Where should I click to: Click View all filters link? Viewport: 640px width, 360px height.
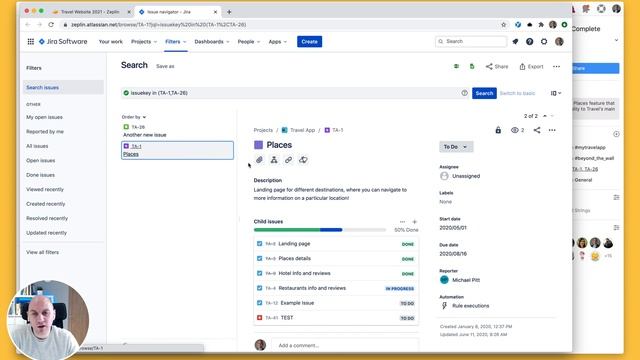click(42, 252)
